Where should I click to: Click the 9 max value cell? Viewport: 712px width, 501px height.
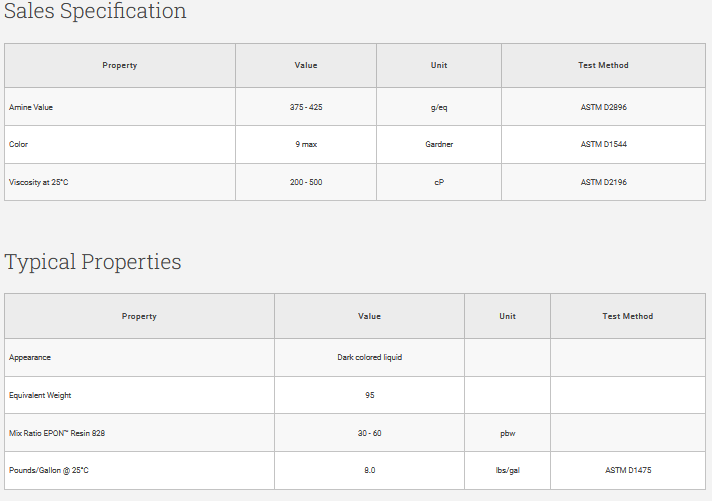point(305,144)
